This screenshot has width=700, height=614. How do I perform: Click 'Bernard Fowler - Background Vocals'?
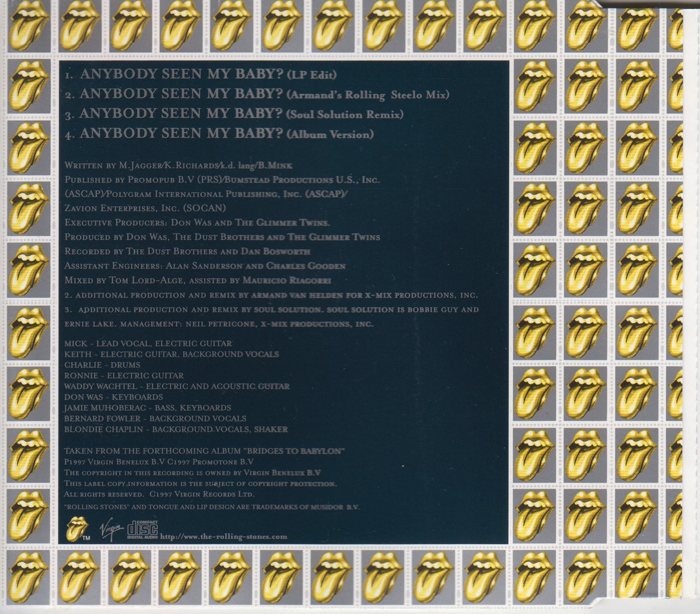click(x=155, y=418)
